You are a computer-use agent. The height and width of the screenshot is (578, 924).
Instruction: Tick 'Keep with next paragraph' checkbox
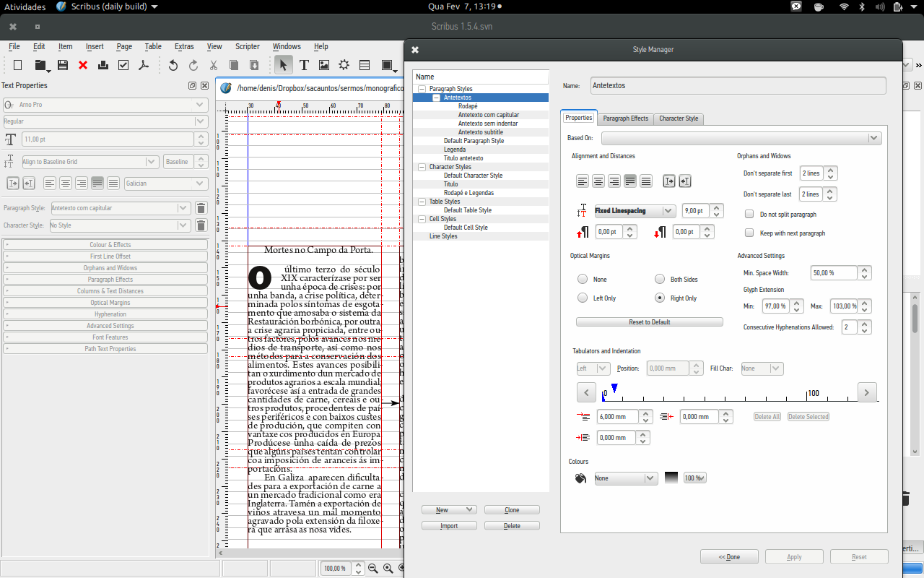pos(749,233)
